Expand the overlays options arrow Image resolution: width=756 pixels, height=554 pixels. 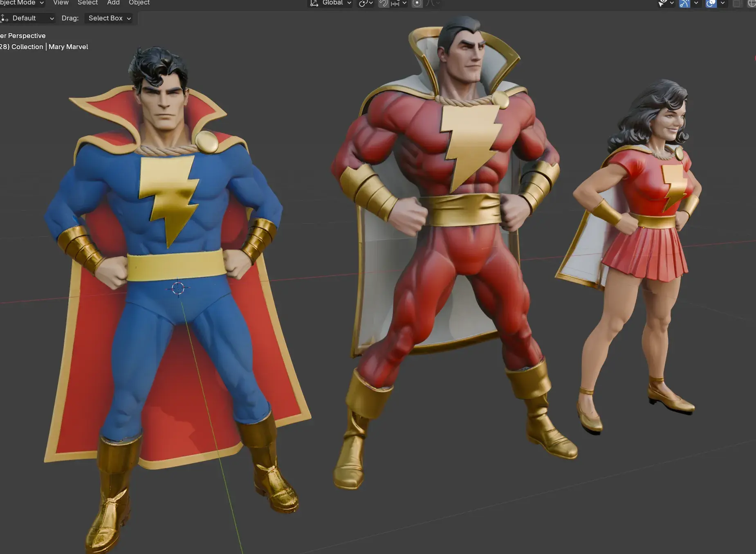click(722, 3)
